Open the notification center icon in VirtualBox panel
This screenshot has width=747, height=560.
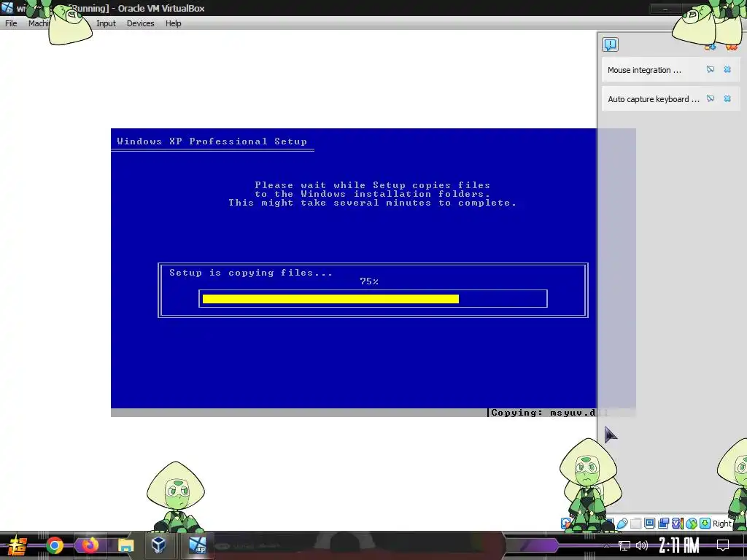(x=610, y=44)
